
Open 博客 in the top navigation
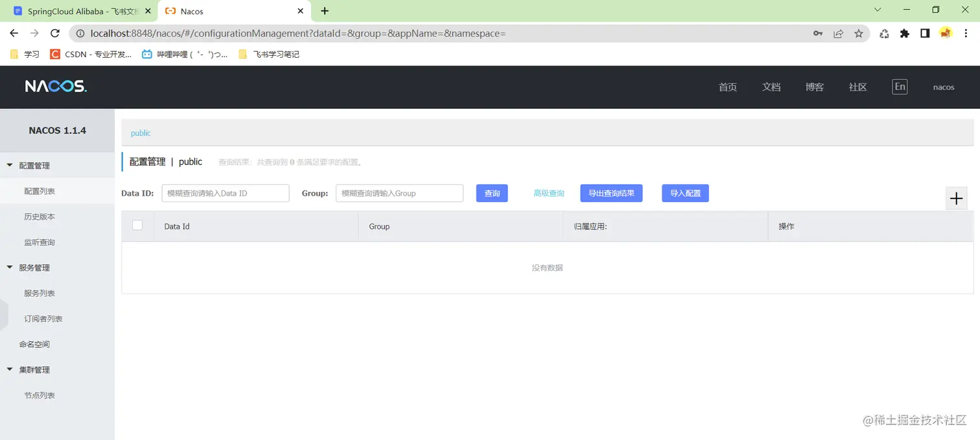pyautogui.click(x=815, y=87)
